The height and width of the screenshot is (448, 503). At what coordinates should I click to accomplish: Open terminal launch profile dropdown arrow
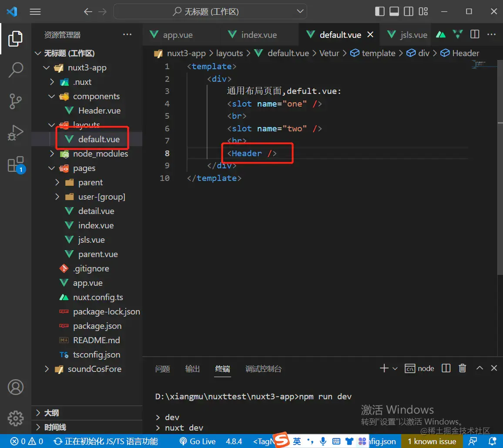click(395, 368)
